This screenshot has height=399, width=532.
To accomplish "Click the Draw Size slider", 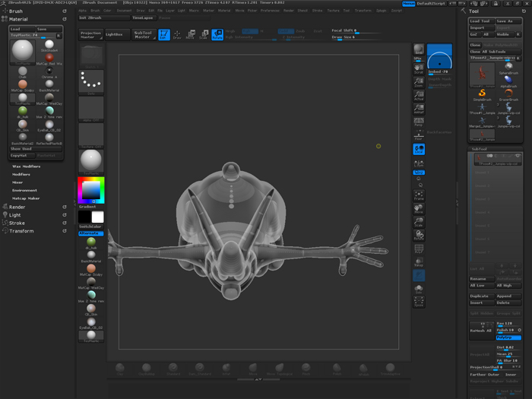I will (356, 38).
